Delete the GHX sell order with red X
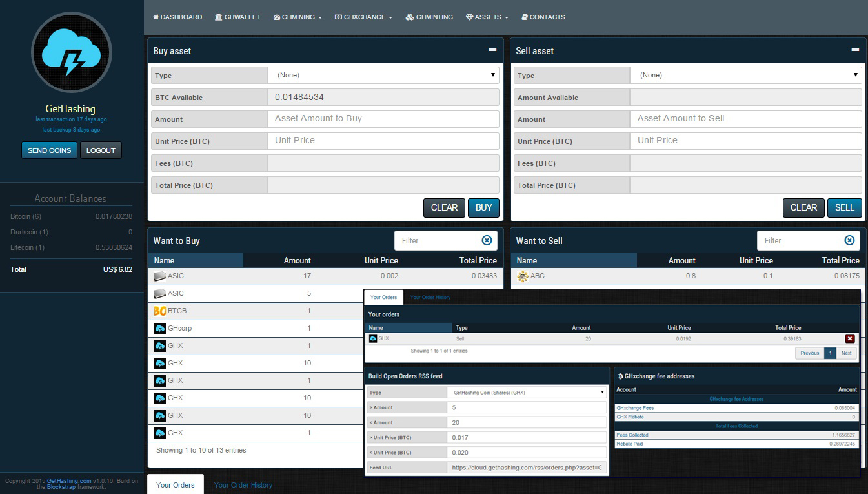 pos(850,338)
